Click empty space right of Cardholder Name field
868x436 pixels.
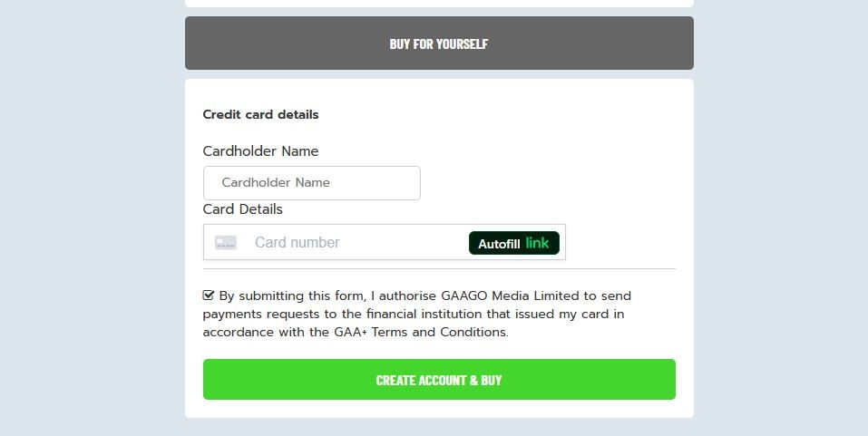(x=548, y=183)
